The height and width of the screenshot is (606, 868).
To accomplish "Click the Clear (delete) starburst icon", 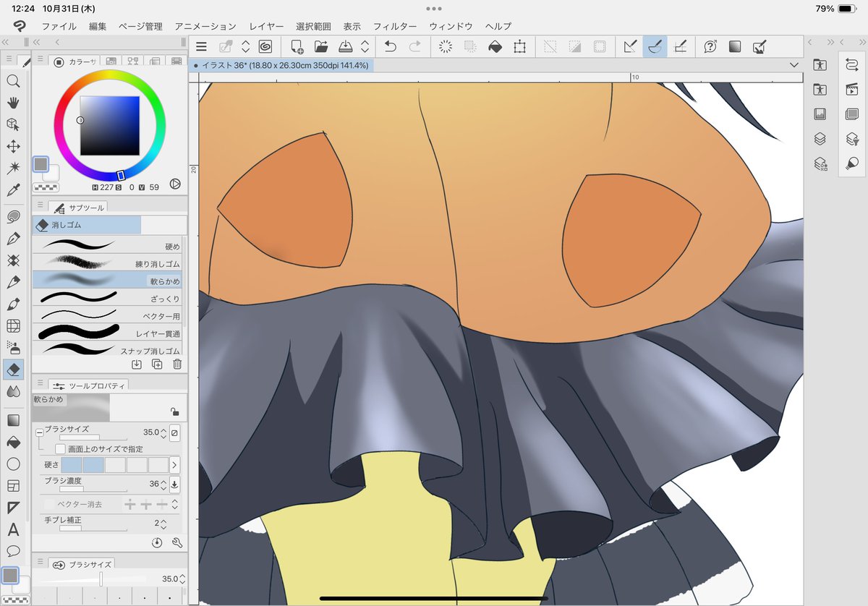I will pyautogui.click(x=446, y=46).
